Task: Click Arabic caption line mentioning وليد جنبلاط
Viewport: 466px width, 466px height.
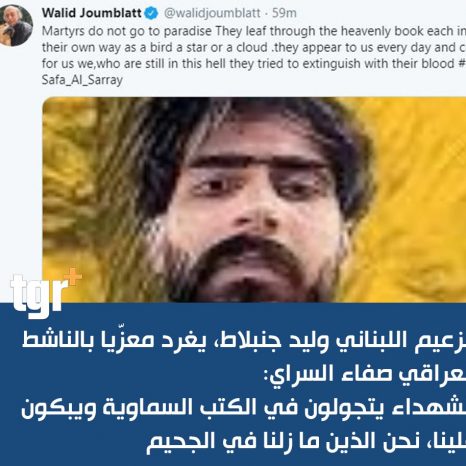Action: pos(244,340)
